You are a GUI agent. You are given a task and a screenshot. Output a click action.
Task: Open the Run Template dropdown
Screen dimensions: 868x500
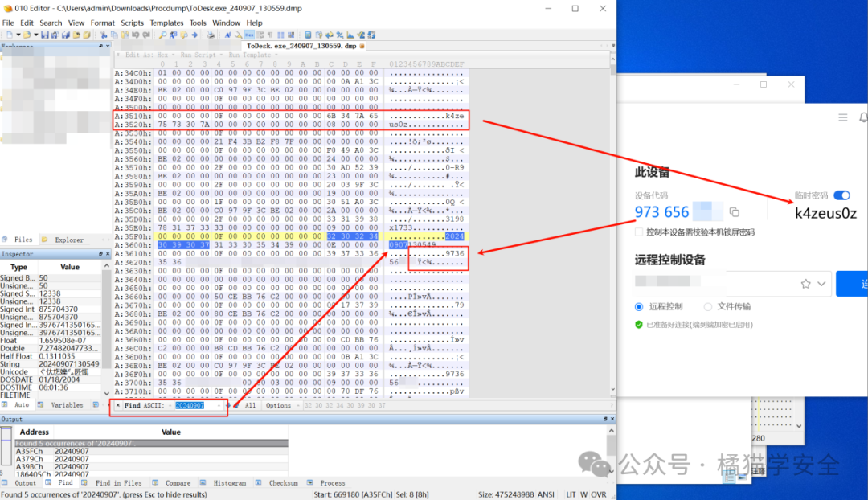click(x=252, y=55)
